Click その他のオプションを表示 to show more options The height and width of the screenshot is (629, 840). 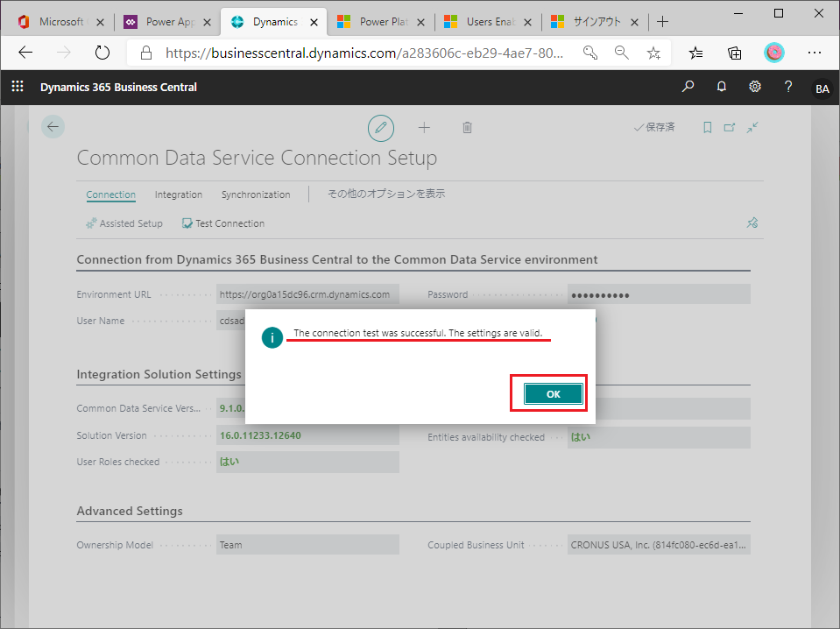click(x=386, y=194)
